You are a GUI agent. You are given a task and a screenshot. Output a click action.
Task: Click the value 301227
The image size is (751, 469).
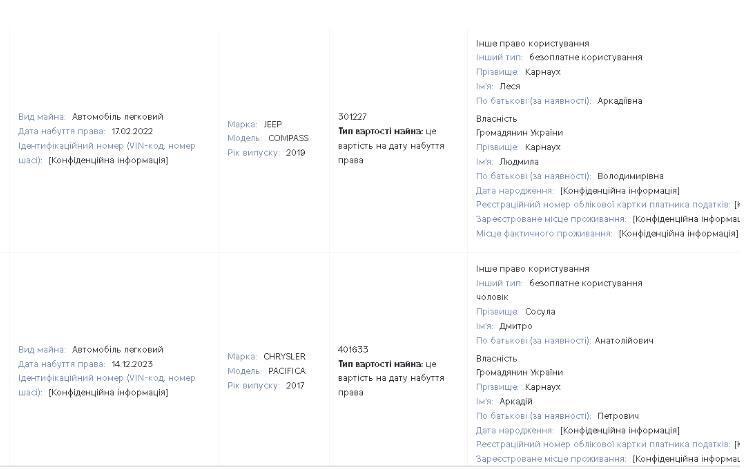352,116
